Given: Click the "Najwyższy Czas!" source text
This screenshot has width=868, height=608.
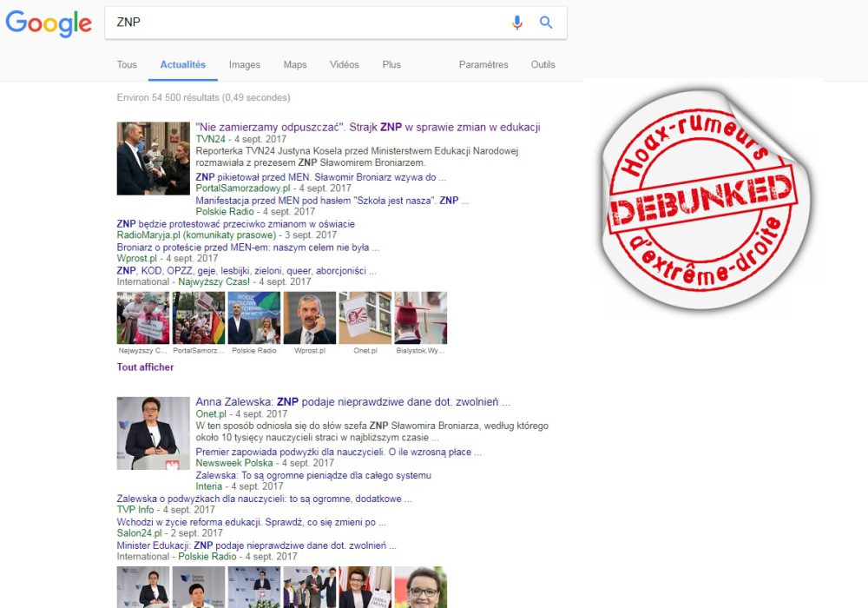Looking at the screenshot, I should coord(214,281).
